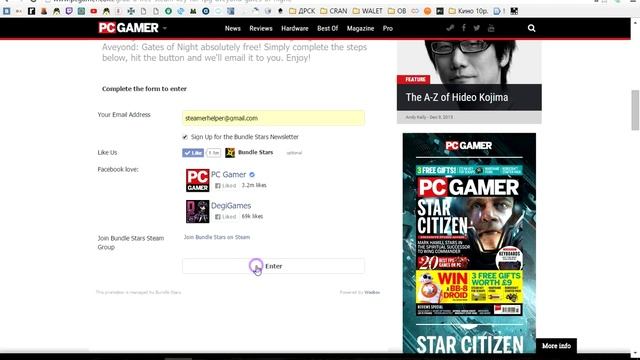Open the Star Citizen magazine cover ad
The width and height of the screenshot is (640, 360).
pyautogui.click(x=469, y=243)
